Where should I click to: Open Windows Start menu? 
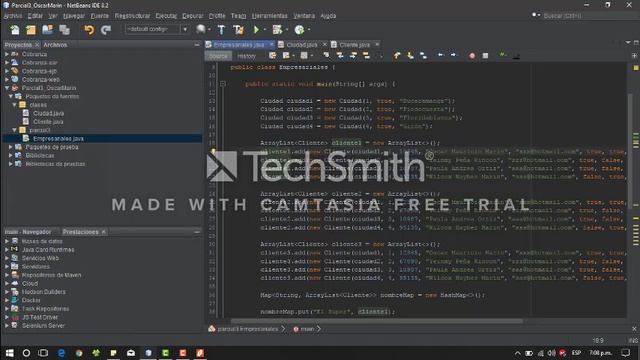(x=9, y=353)
